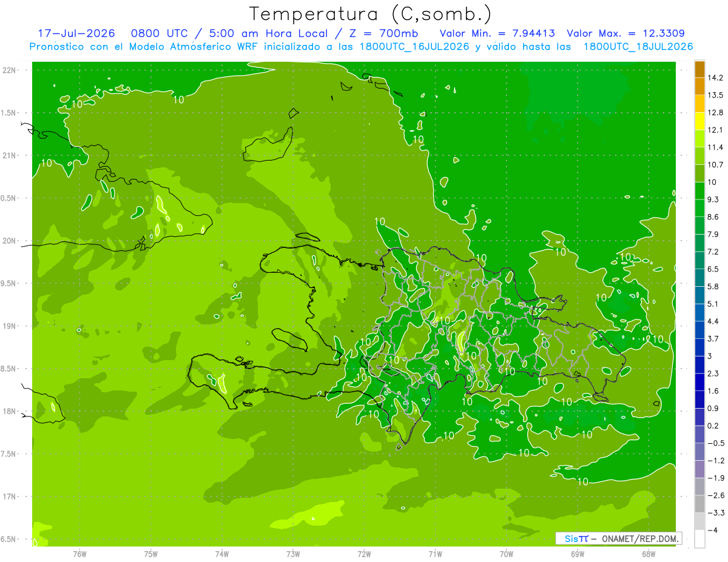Select the date '17-Jul-2026' in the header
The width and height of the screenshot is (728, 562).
75,33
